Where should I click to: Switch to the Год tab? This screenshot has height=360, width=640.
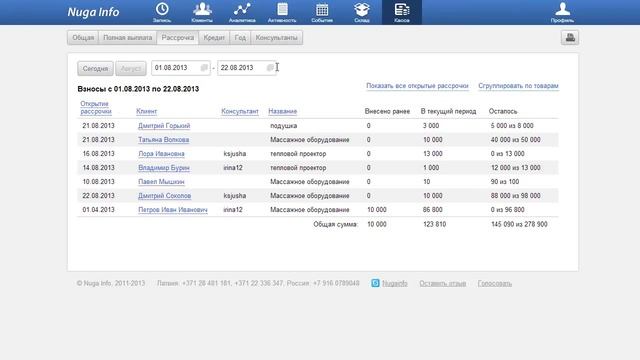tap(240, 38)
